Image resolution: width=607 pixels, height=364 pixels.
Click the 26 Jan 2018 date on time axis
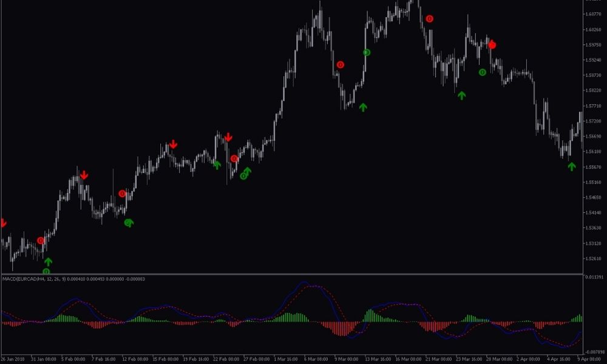pos(13,359)
